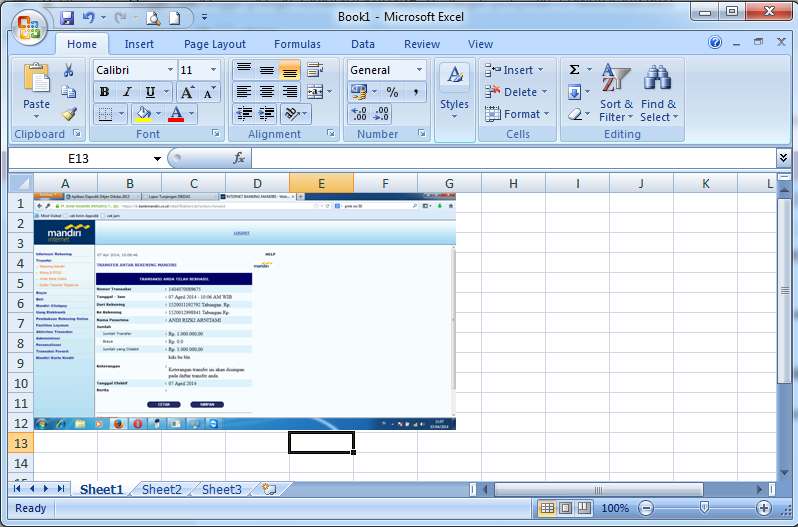
Task: Toggle Bottom Align vertical alignment
Action: pyautogui.click(x=290, y=70)
